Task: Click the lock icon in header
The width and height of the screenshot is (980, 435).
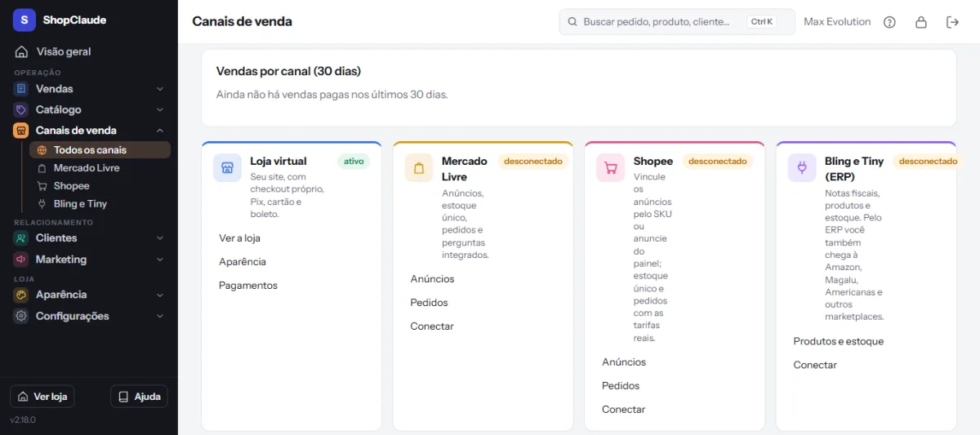Action: coord(921,22)
